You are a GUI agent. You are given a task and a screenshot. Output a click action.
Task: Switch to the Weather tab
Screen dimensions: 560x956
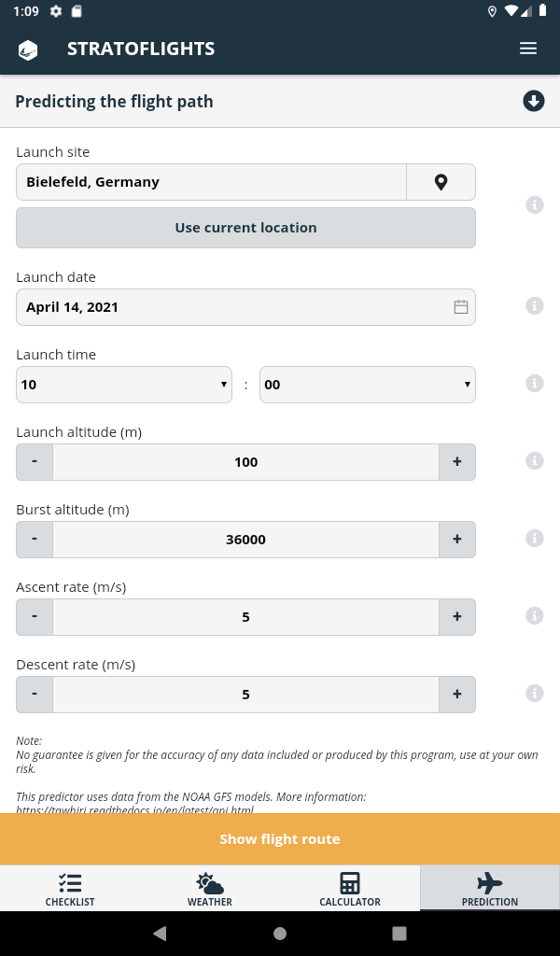(x=210, y=889)
